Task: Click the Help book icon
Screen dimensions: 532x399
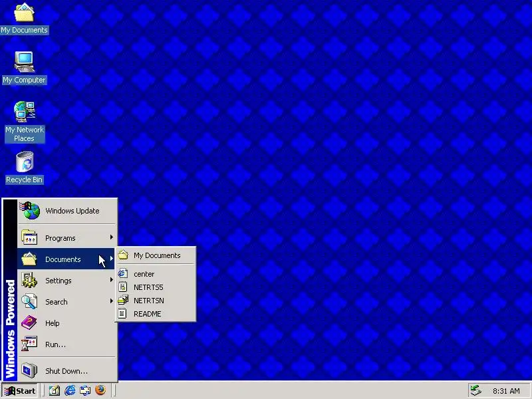Action: (x=29, y=323)
